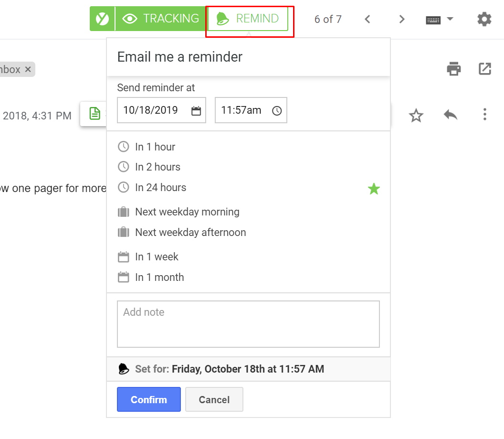The image size is (504, 439).
Task: Open the keyboard input tools dropdown
Action: point(440,20)
